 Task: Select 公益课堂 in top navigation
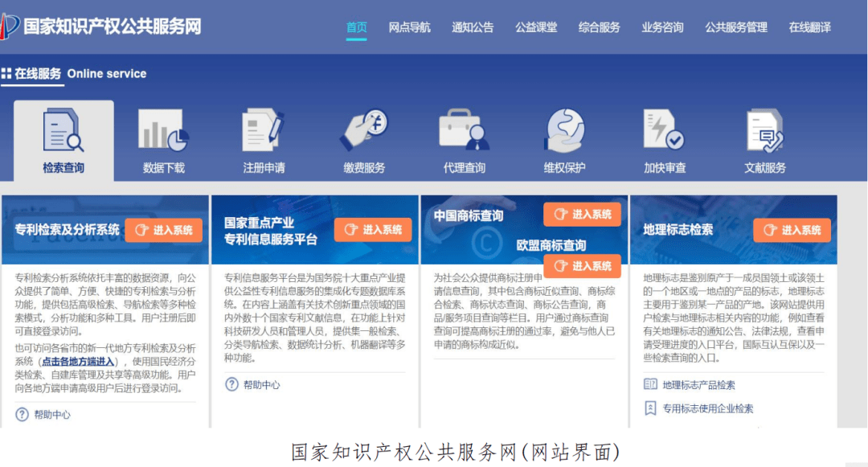pyautogui.click(x=536, y=27)
